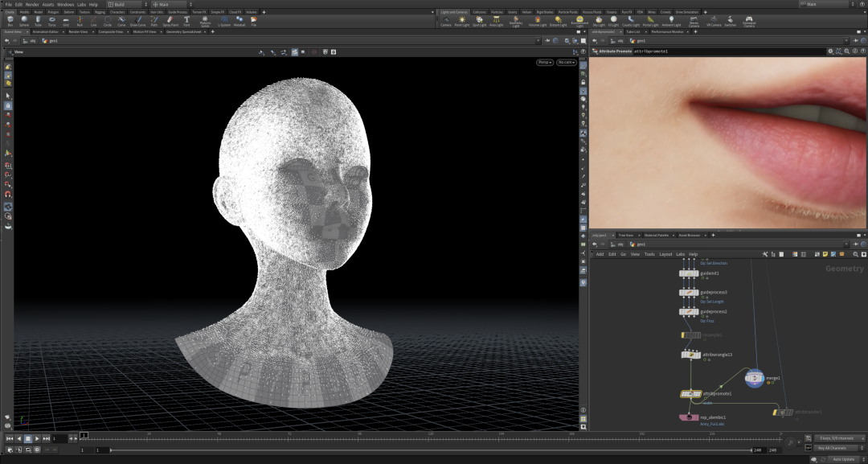Jump to first frame in the playbar
868x464 pixels.
(x=10, y=438)
